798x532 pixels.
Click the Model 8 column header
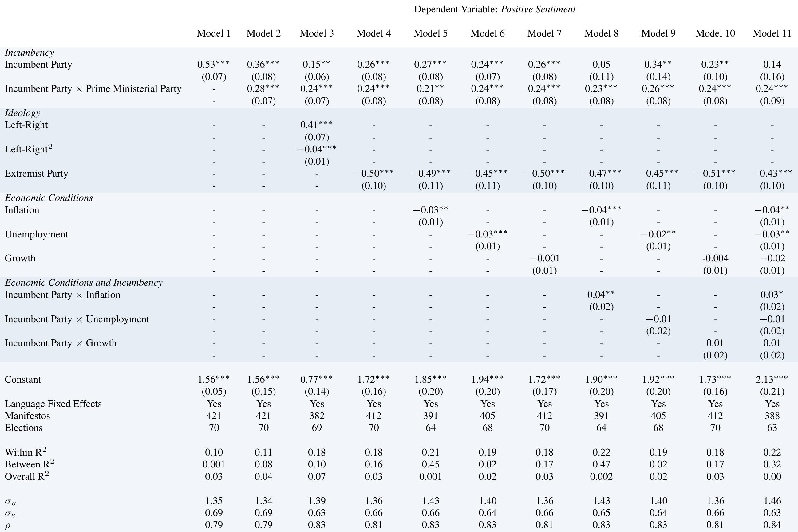[x=601, y=33]
